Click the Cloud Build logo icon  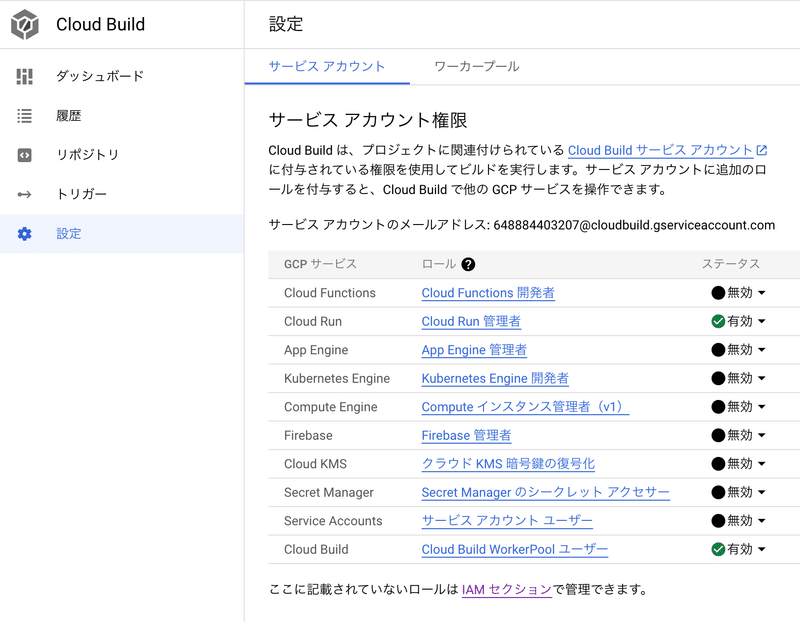click(x=24, y=24)
